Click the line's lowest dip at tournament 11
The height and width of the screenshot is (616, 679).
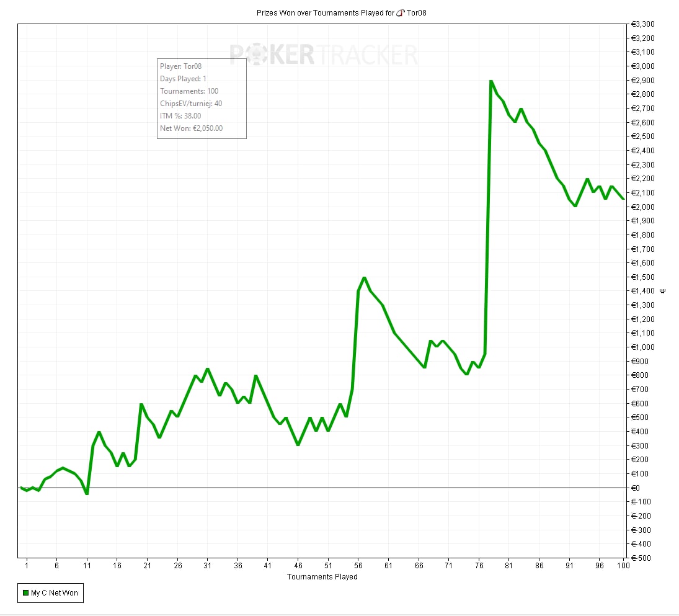[87, 493]
